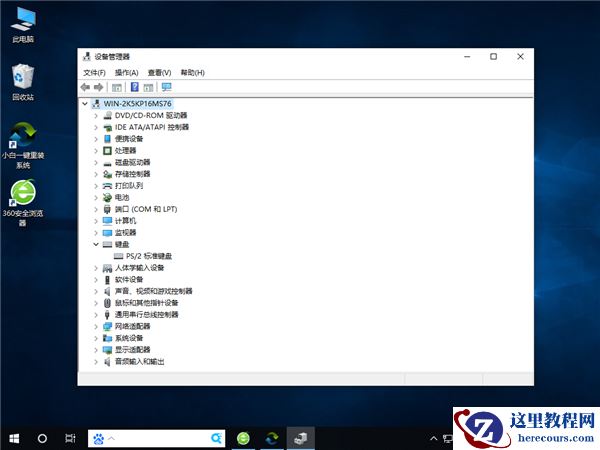Viewport: 600px width, 450px height.
Task: Click inside the taskbar Baidu search box
Action: pos(157,439)
